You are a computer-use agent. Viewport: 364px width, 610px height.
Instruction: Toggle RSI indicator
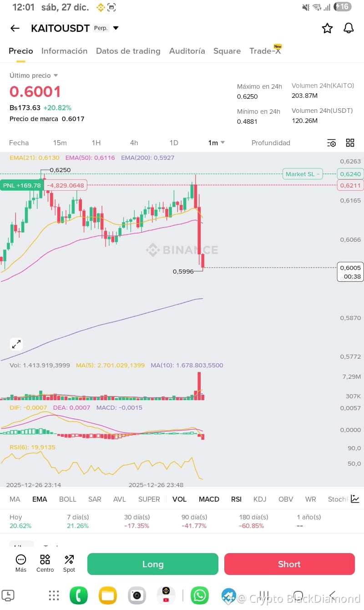click(236, 499)
